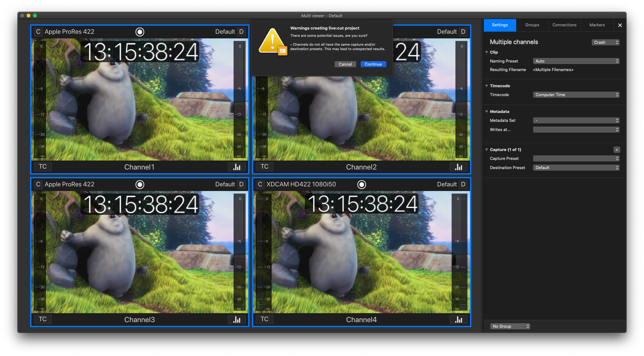Click the Channel3 name label
Image resolution: width=644 pixels, height=356 pixels.
click(139, 320)
